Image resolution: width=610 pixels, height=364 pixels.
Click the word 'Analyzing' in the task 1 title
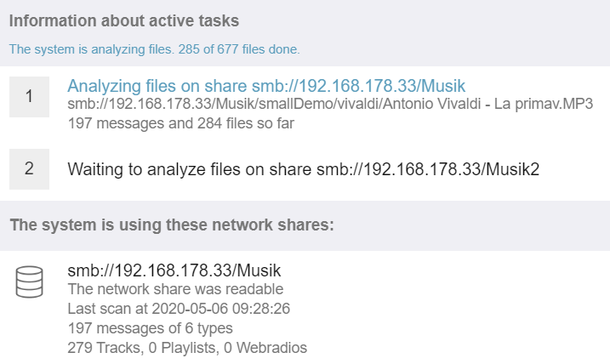[105, 86]
